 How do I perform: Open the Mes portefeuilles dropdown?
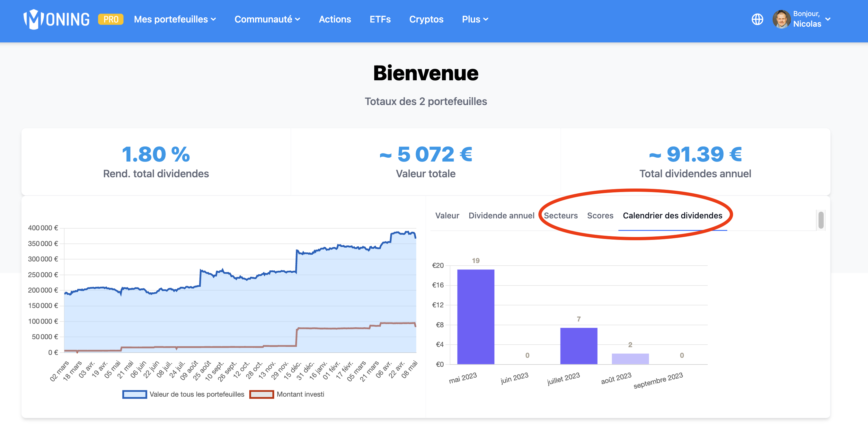(x=175, y=19)
